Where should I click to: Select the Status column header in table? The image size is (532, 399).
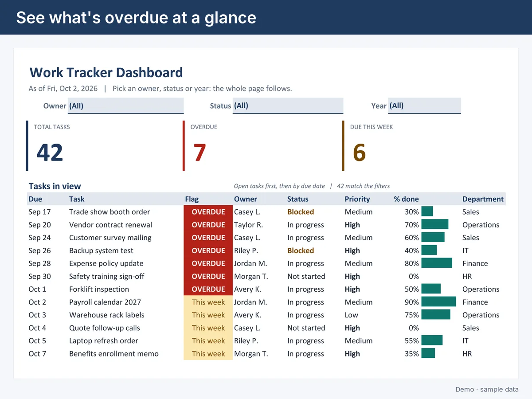click(298, 199)
